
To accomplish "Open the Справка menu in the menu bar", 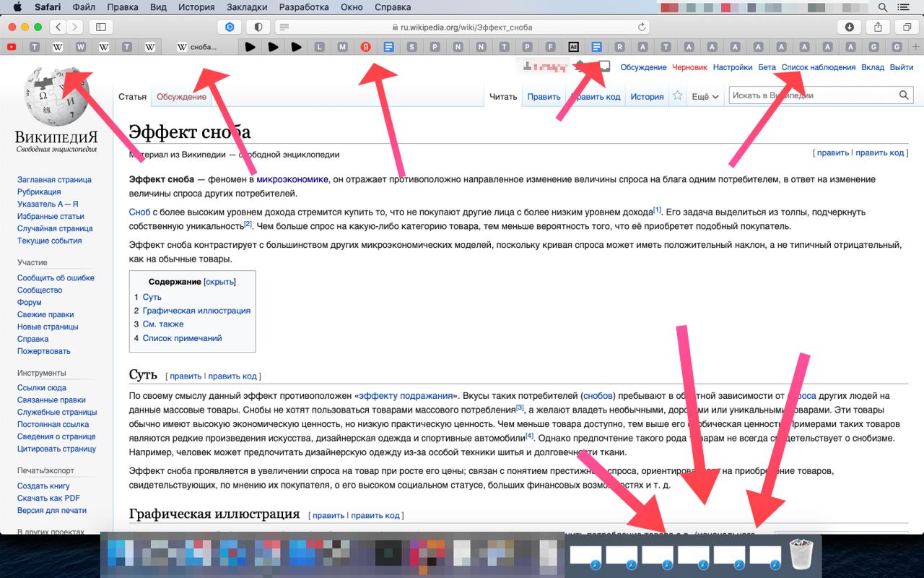I will [x=393, y=7].
